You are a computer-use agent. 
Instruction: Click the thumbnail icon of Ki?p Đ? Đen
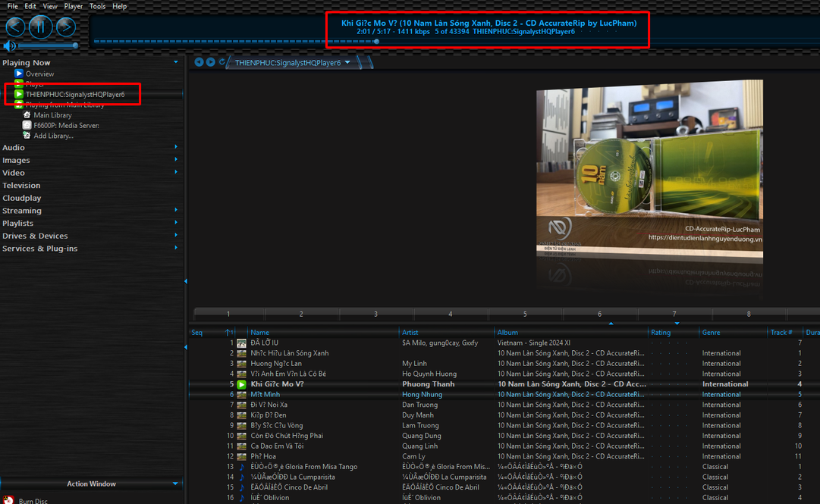[x=241, y=415]
